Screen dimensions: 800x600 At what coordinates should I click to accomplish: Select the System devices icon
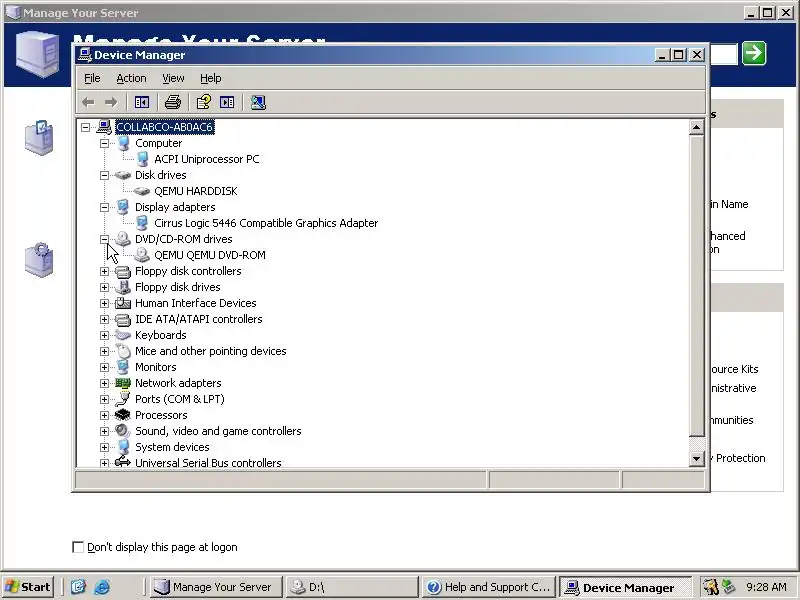(123, 447)
